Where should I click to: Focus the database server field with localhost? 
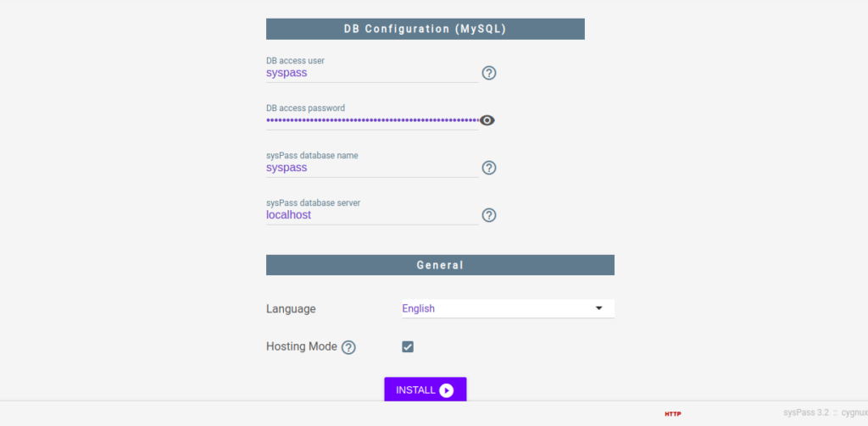372,215
